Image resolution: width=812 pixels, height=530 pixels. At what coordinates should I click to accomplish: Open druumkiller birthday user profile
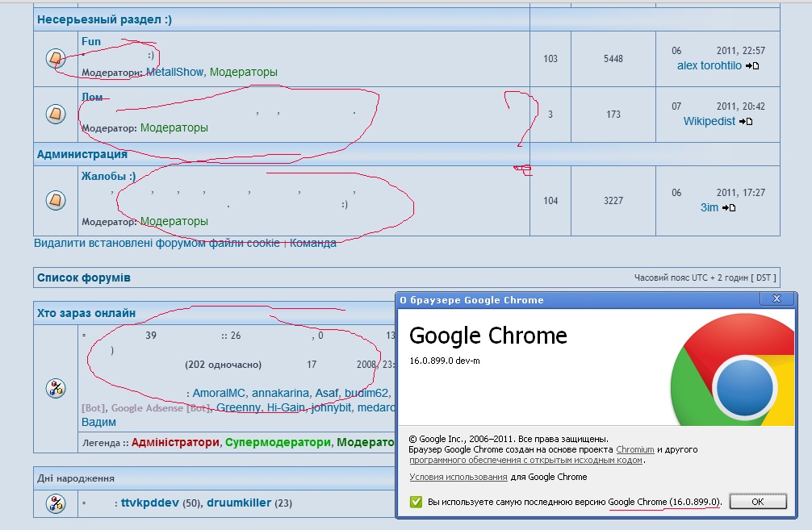pos(239,503)
